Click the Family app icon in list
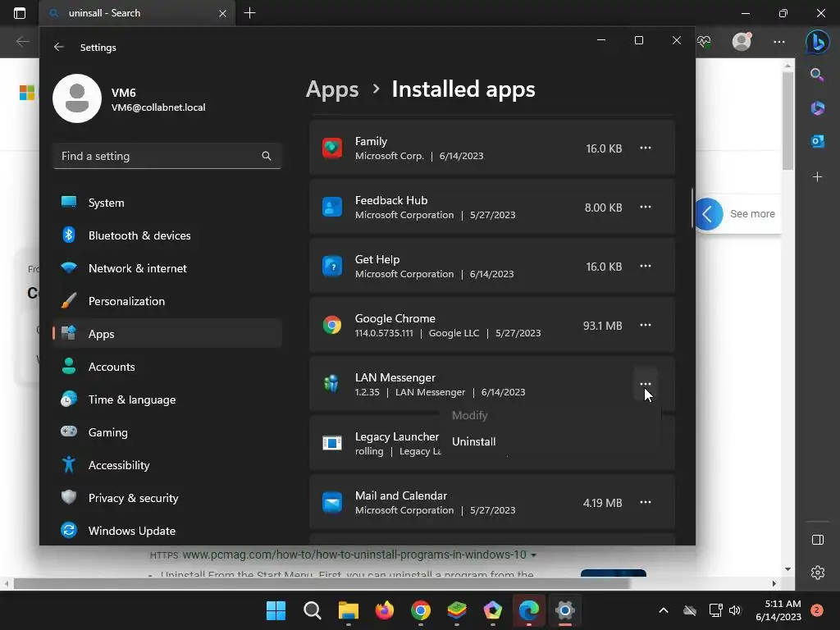 332,148
